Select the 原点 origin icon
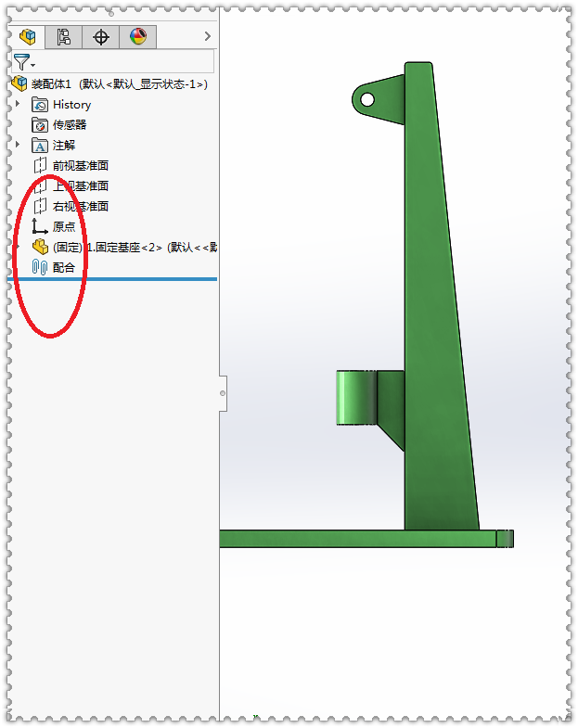This screenshot has height=728, width=578. coord(40,226)
